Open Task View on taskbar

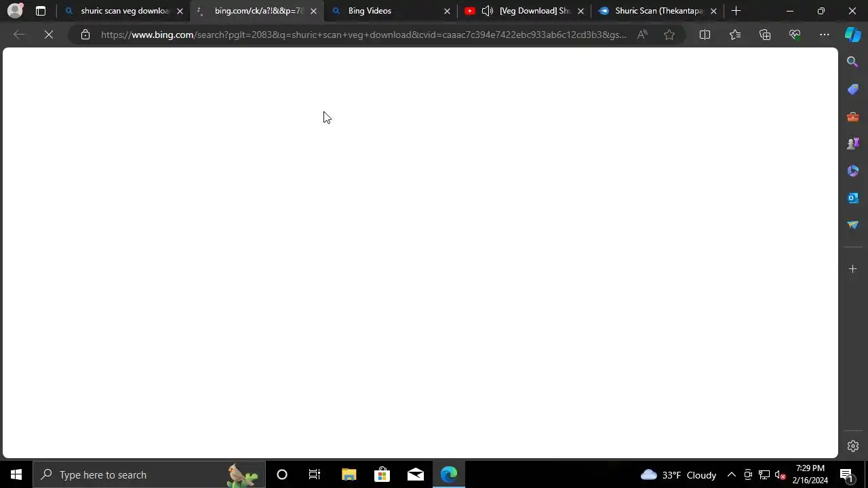click(x=315, y=474)
